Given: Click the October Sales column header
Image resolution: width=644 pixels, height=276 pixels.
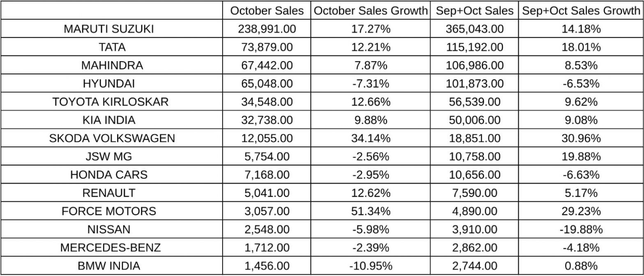Looking at the screenshot, I should (267, 11).
